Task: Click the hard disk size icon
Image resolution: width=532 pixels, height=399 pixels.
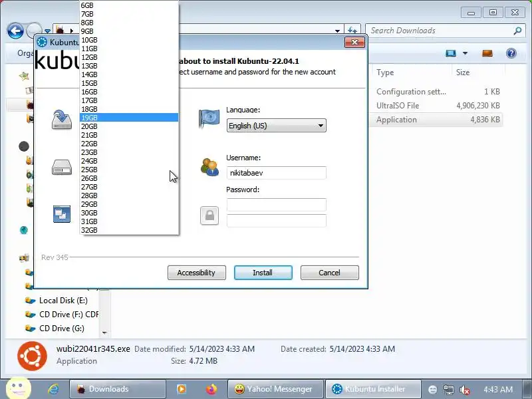Action: 62,167
